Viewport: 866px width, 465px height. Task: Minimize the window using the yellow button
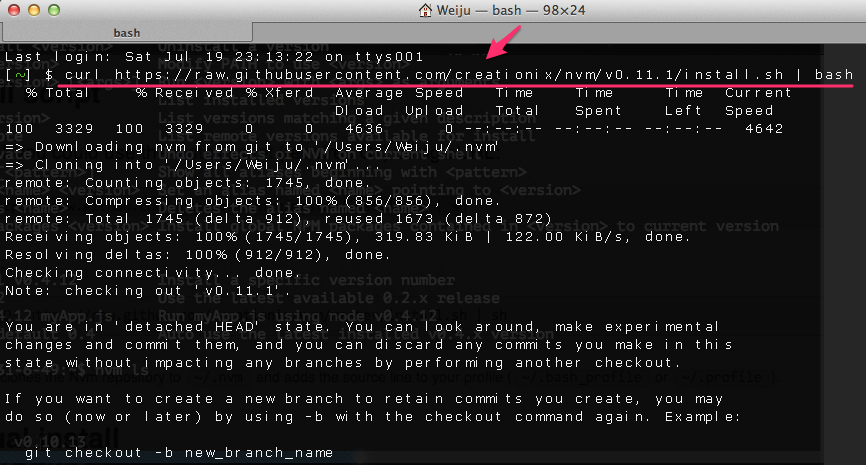click(34, 11)
